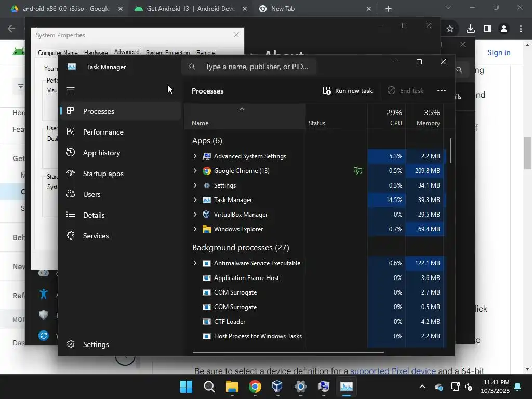Click Chrome back arrow button

click(11, 29)
